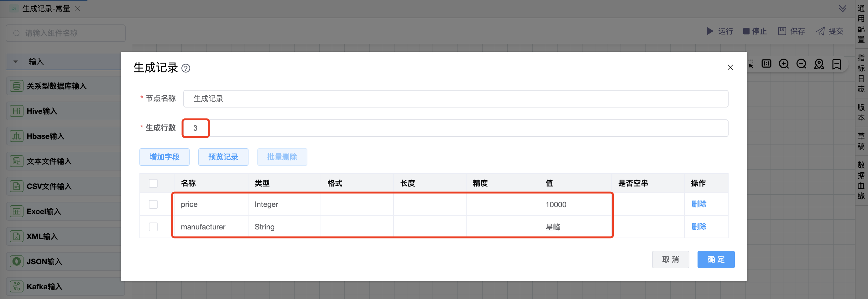868x299 pixels.
Task: Collapse the 输入 component category
Action: coord(16,62)
